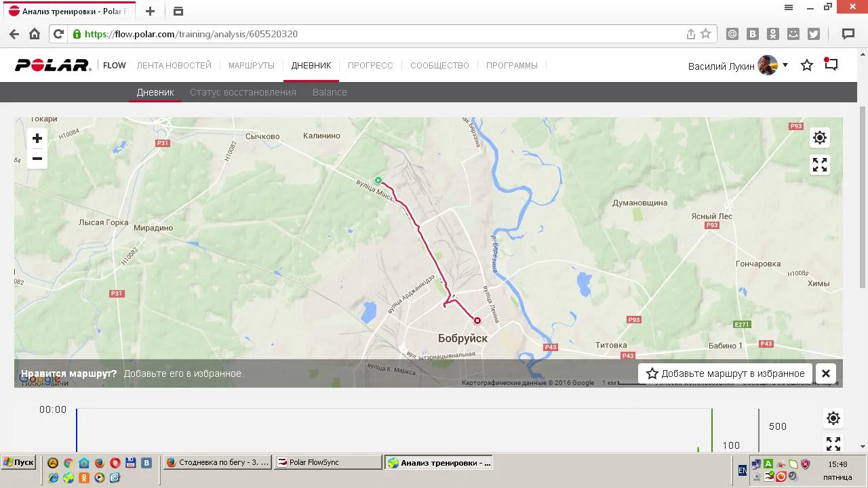Open the browser hamburger menu
Screen dimensions: 868x488
pyautogui.click(x=789, y=7)
